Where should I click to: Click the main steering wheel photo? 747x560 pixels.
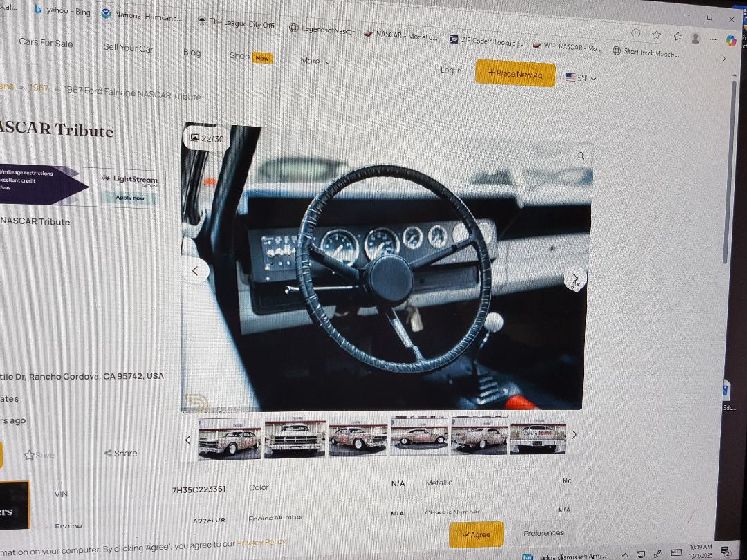coord(386,269)
